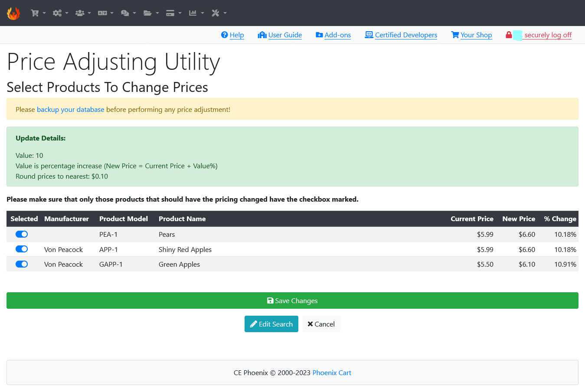The width and height of the screenshot is (585, 392).
Task: Click the Edit Search button
Action: pos(271,324)
